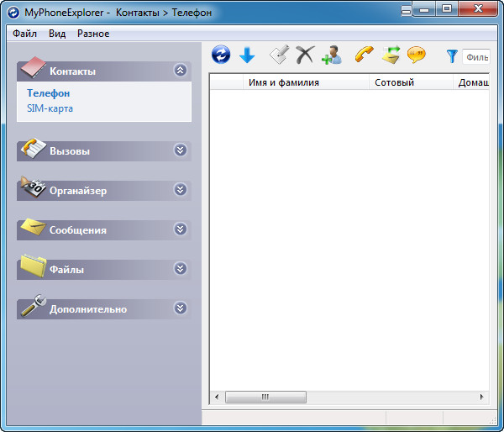
Task: Expand the Органайзер section
Action: click(180, 190)
